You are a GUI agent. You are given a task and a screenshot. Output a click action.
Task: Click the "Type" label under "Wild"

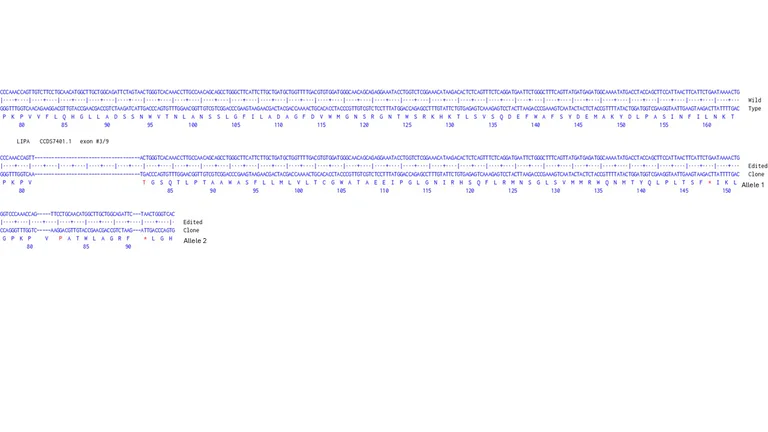click(x=754, y=109)
